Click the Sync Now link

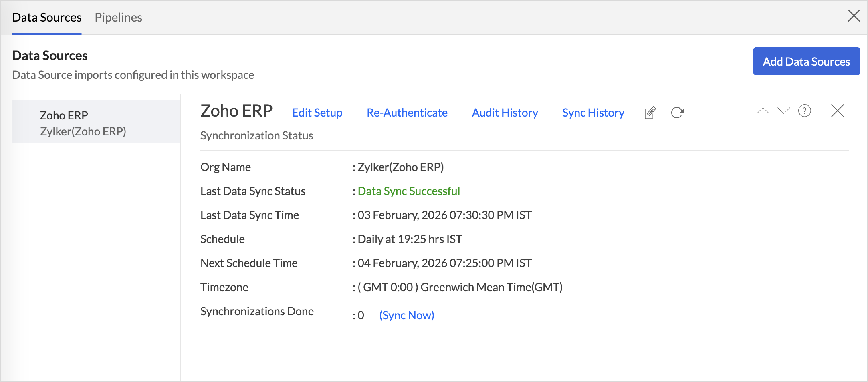(x=406, y=316)
